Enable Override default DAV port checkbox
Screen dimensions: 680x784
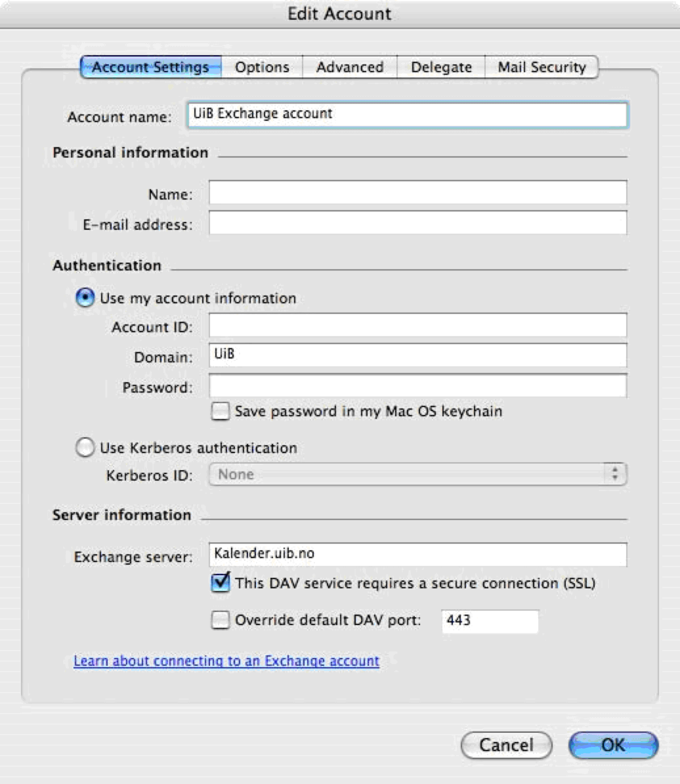(221, 620)
